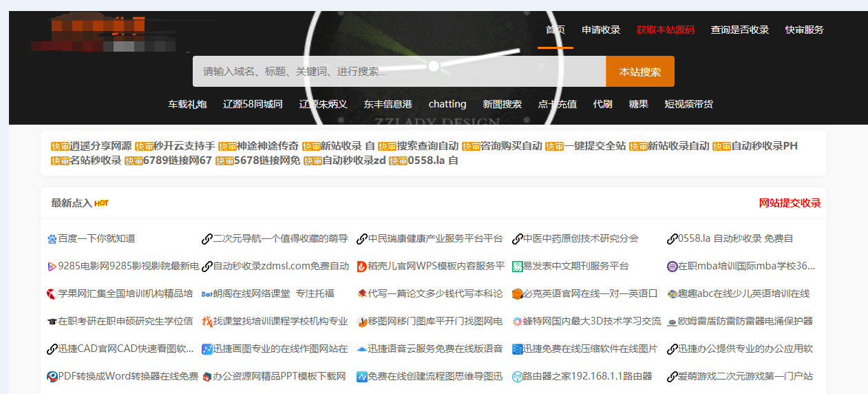Open the chatting quick link
Image resolution: width=868 pixels, height=394 pixels.
(447, 104)
